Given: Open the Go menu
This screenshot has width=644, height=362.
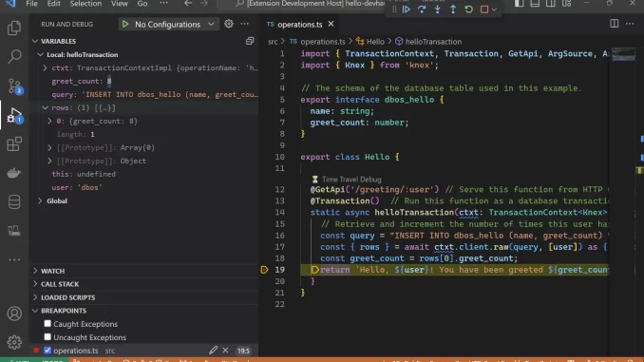Looking at the screenshot, I should point(142,4).
